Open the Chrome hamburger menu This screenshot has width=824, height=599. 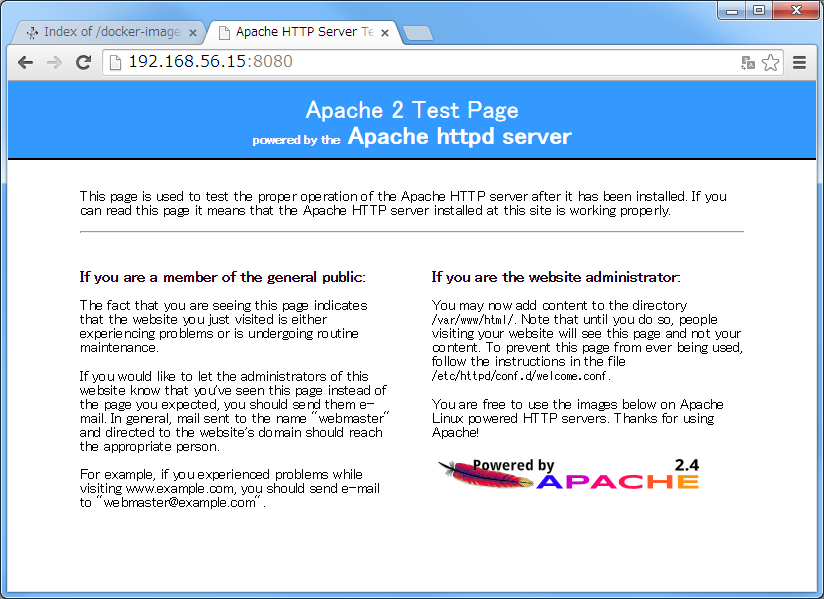799,63
